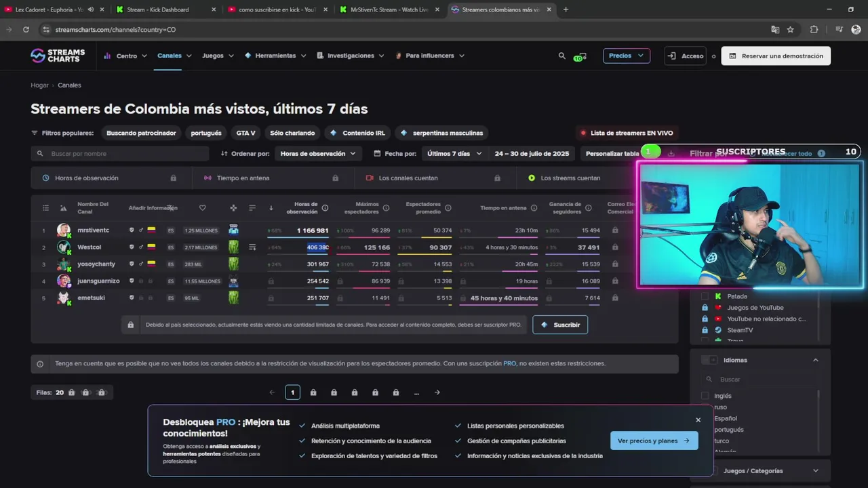Open the Precios dropdown button
The image size is (868, 488).
pyautogui.click(x=627, y=56)
